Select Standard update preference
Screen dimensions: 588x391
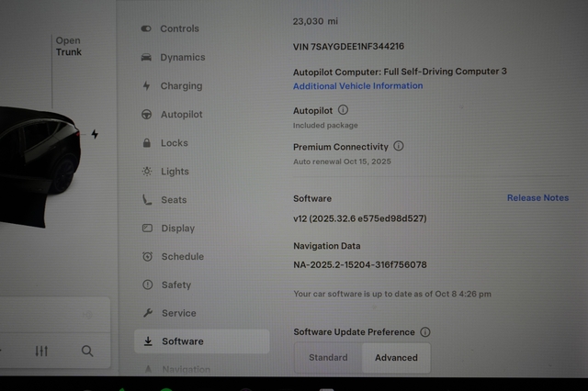pyautogui.click(x=328, y=358)
